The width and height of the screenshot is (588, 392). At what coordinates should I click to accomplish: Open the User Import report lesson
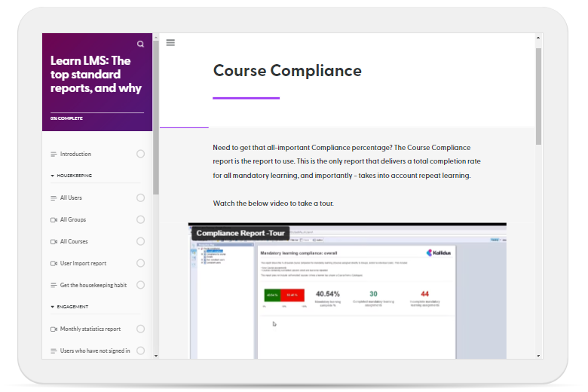click(x=83, y=264)
